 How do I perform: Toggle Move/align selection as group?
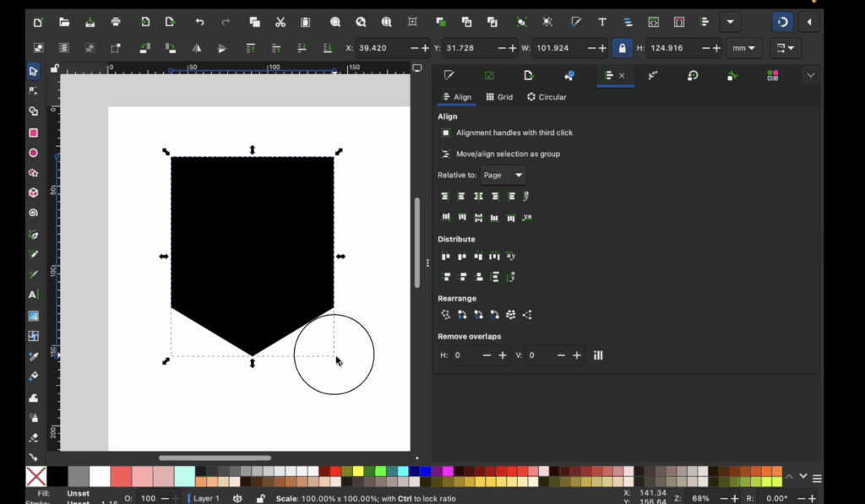(446, 154)
